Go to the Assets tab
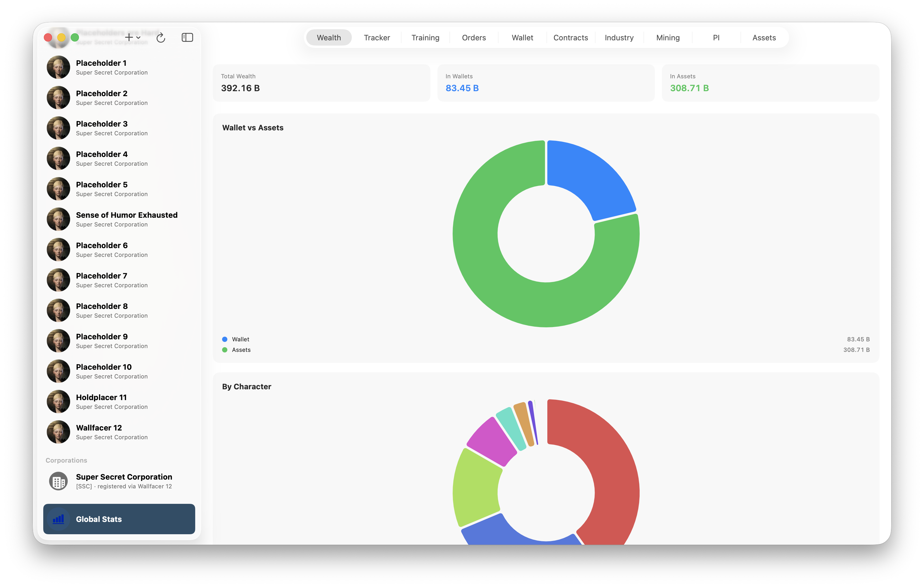This screenshot has height=588, width=924. [x=764, y=38]
